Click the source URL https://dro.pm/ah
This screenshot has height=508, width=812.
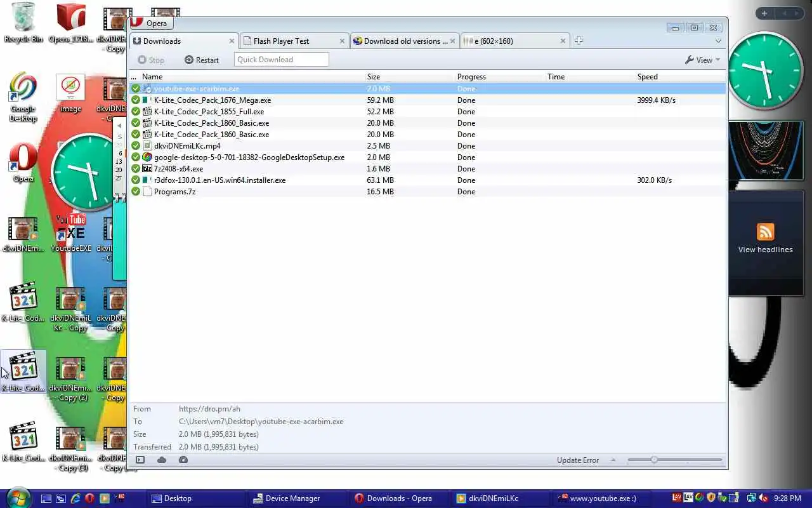pos(209,409)
